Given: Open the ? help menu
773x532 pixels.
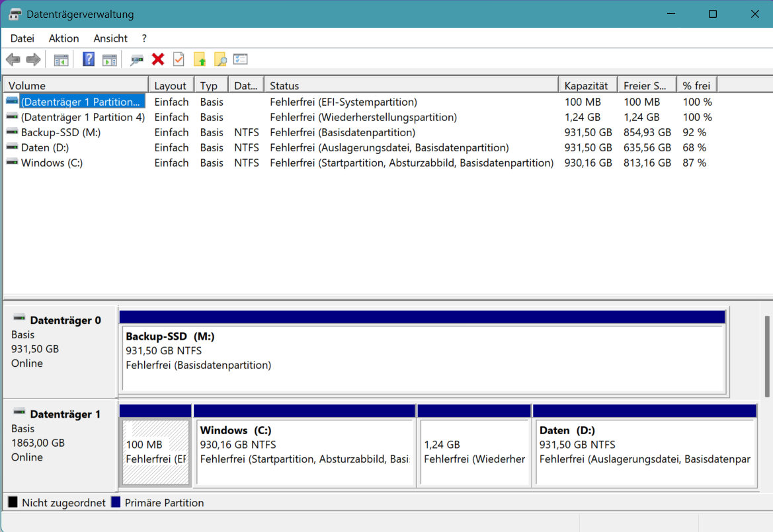Looking at the screenshot, I should [144, 38].
